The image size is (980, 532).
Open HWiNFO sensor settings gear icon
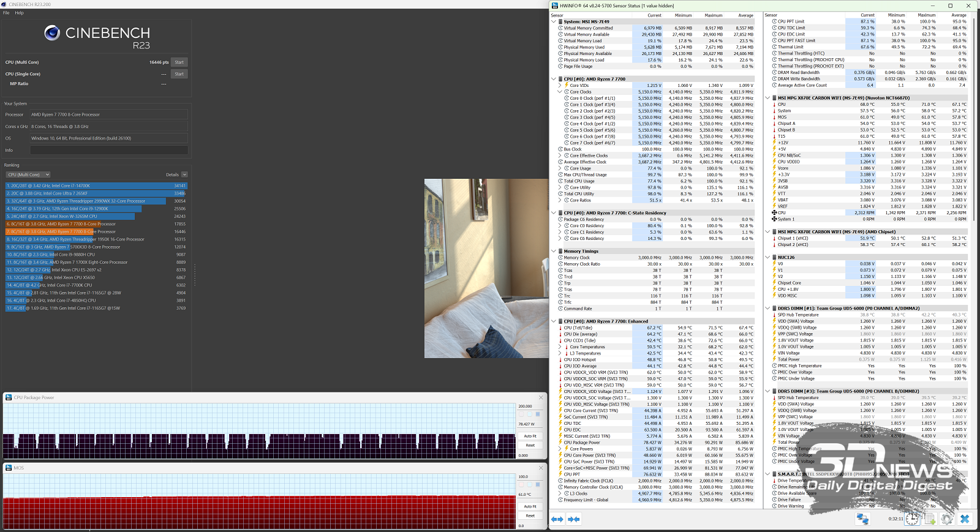tap(947, 519)
